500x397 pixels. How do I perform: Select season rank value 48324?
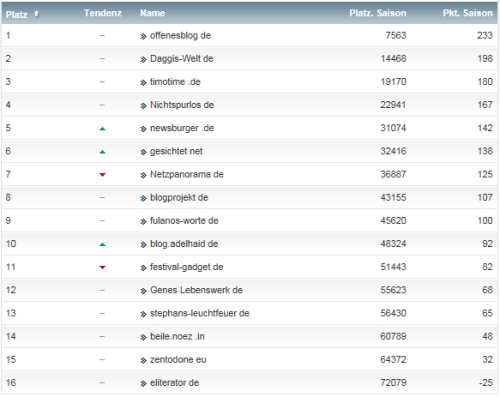[x=394, y=244]
